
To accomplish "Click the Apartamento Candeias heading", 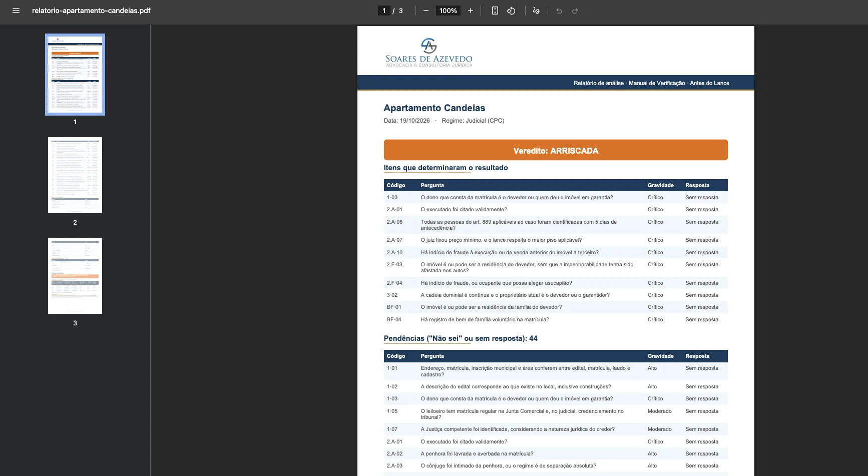I will (434, 108).
